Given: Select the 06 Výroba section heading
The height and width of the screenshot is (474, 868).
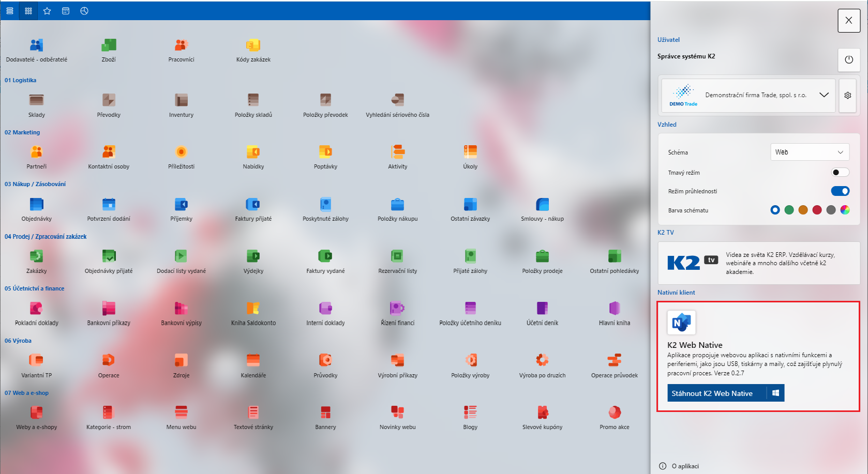Looking at the screenshot, I should point(18,341).
